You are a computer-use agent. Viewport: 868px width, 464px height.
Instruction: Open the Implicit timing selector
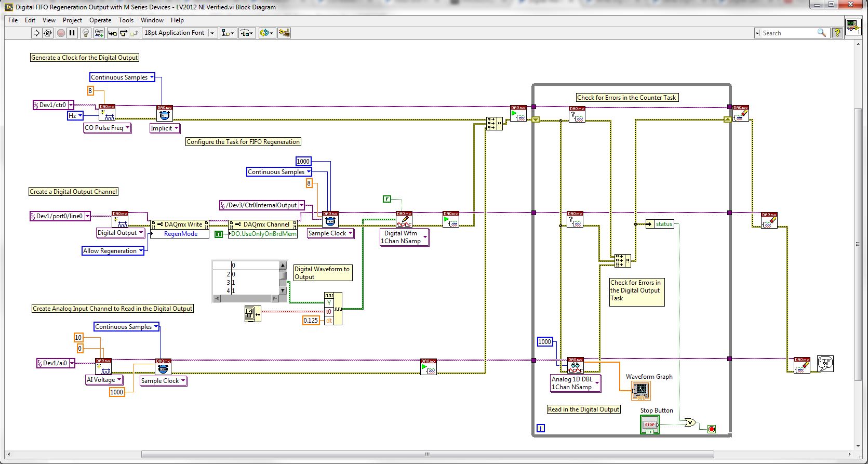tap(165, 128)
